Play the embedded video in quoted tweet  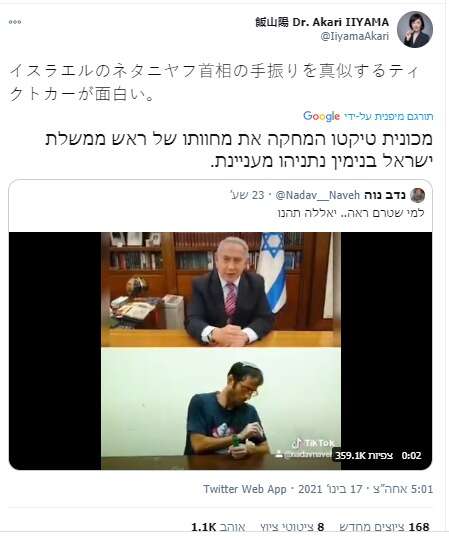tap(221, 351)
